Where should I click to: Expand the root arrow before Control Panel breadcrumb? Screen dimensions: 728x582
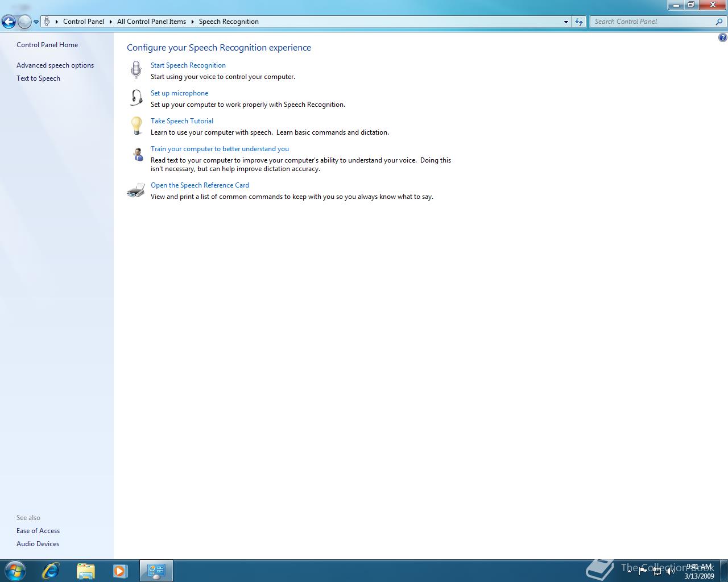pyautogui.click(x=57, y=22)
